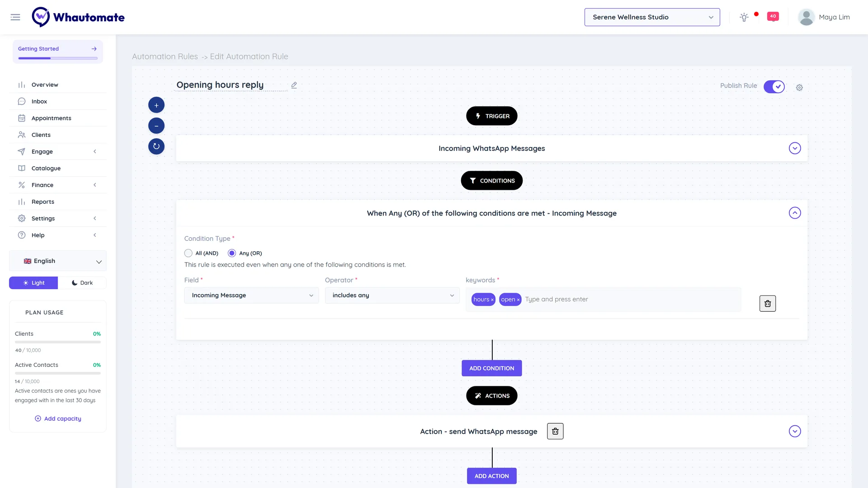Open Inbox from sidebar
Screen dimensions: 868x488
[58, 102]
